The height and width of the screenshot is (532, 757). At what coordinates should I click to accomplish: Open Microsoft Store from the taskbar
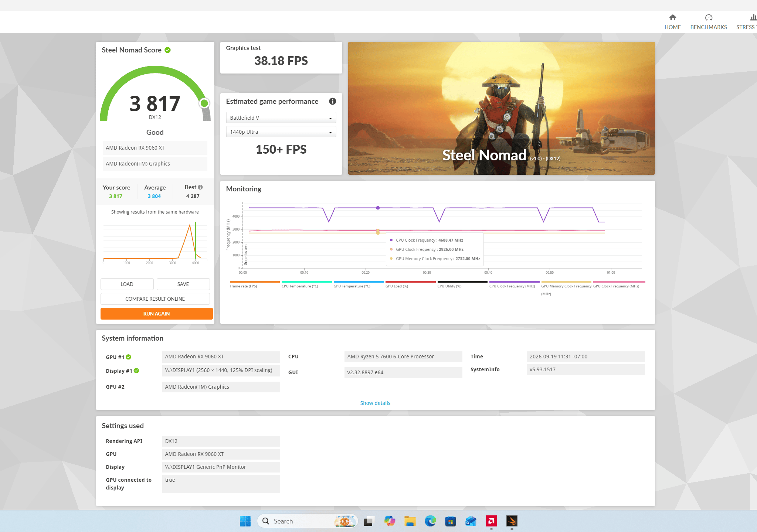[x=450, y=521]
